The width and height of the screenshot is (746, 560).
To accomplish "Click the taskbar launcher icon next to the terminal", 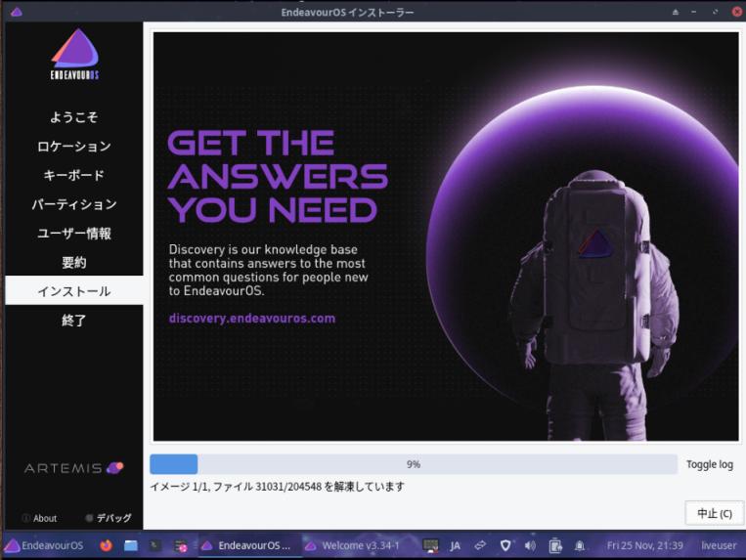I will click(x=180, y=545).
